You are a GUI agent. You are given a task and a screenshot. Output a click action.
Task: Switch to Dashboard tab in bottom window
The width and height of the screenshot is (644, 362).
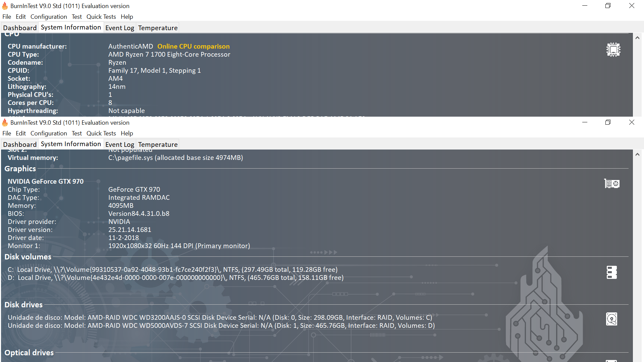click(20, 144)
